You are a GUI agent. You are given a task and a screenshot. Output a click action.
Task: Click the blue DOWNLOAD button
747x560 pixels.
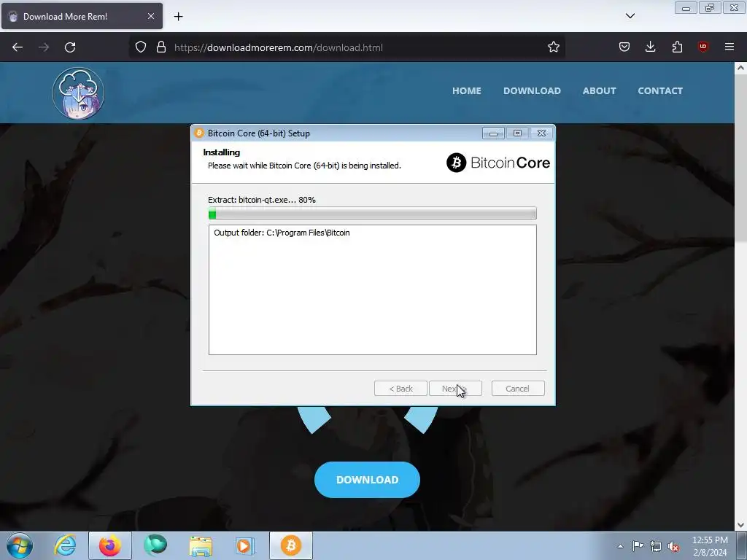click(x=368, y=480)
